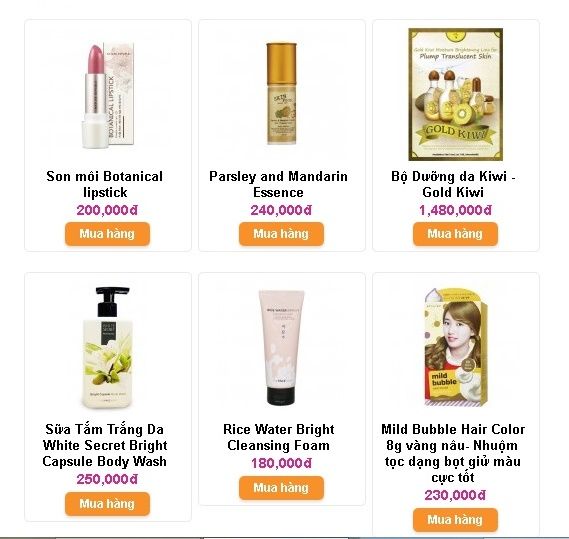Open the Rice Water cleansing foam tube image
This screenshot has height=539, width=569.
[281, 347]
